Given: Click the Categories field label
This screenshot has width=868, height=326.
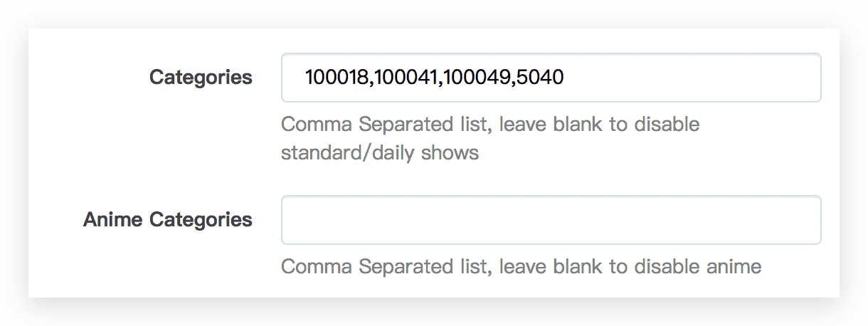Looking at the screenshot, I should point(201,78).
